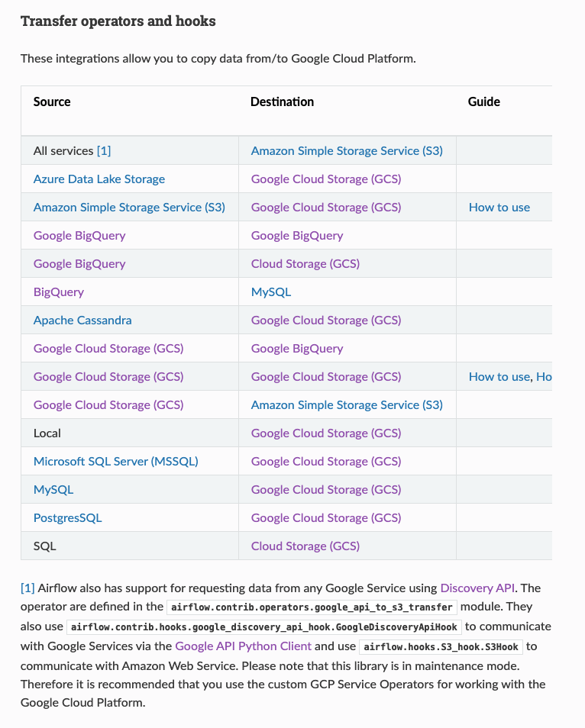The image size is (585, 728).
Task: Open Amazon S3 destination link in All services row
Action: pyautogui.click(x=347, y=151)
